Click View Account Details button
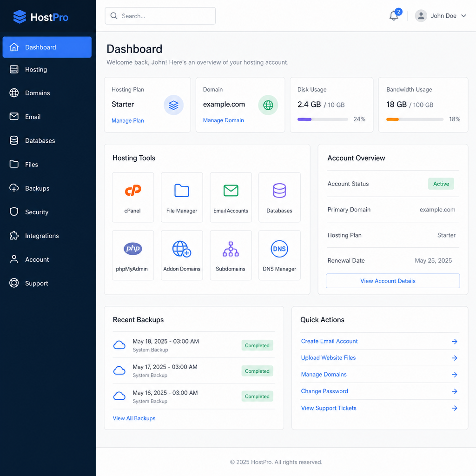 click(x=392, y=281)
